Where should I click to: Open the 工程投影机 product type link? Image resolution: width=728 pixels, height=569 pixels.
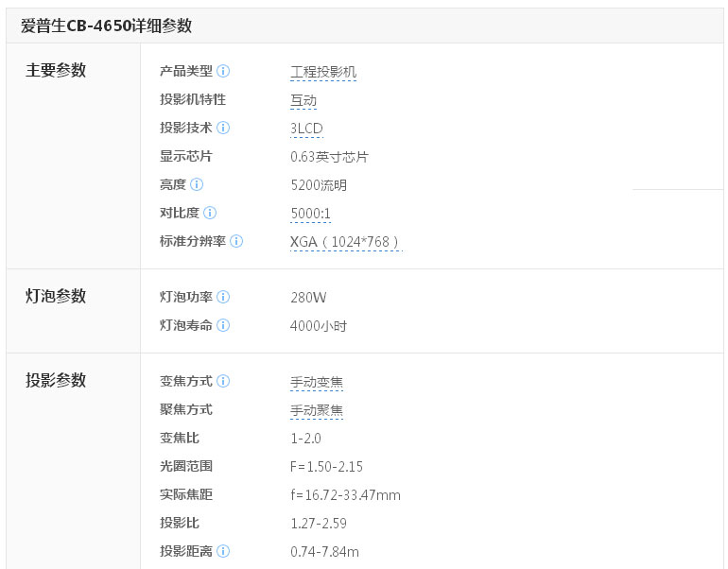[323, 72]
